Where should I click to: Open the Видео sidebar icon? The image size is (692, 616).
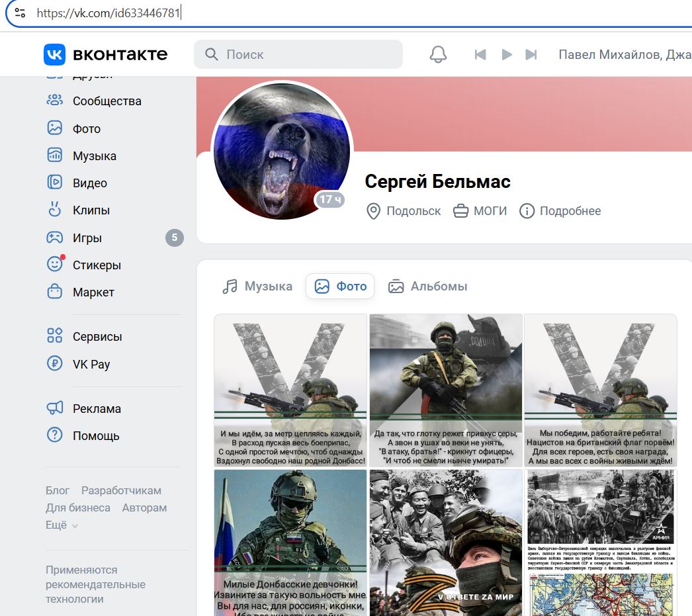click(55, 182)
